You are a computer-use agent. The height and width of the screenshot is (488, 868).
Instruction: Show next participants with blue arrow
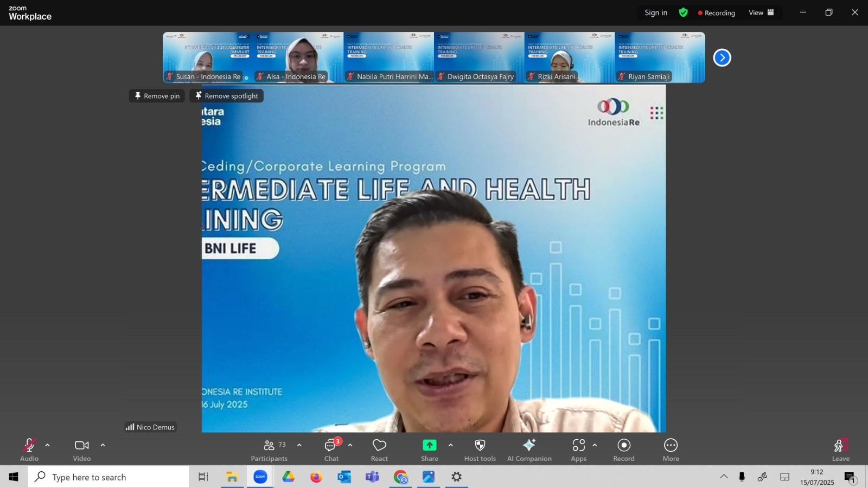[x=722, y=57]
